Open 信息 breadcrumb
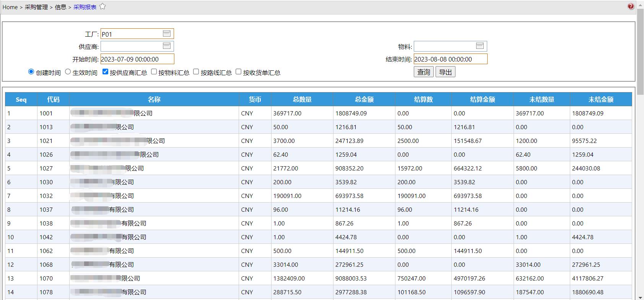644x300 pixels. [x=60, y=7]
